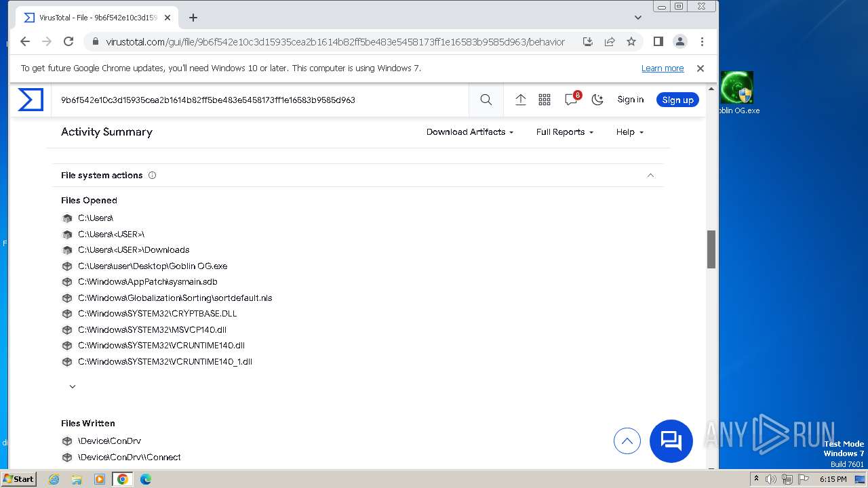Open the tab search chevron

tap(637, 18)
